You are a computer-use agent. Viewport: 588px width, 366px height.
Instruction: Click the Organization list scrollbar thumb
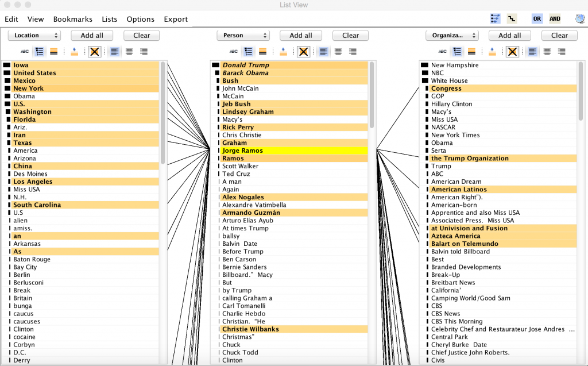click(581, 91)
